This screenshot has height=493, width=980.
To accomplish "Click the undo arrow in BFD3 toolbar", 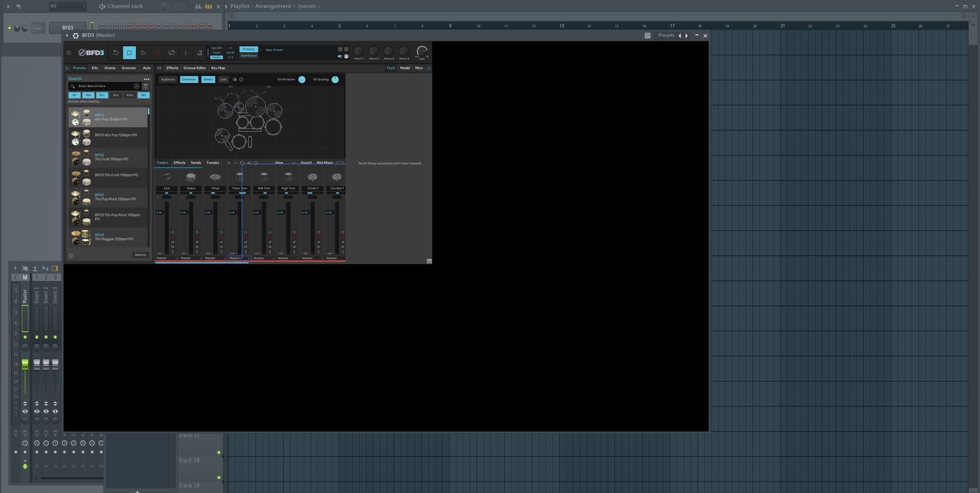I will 116,53.
